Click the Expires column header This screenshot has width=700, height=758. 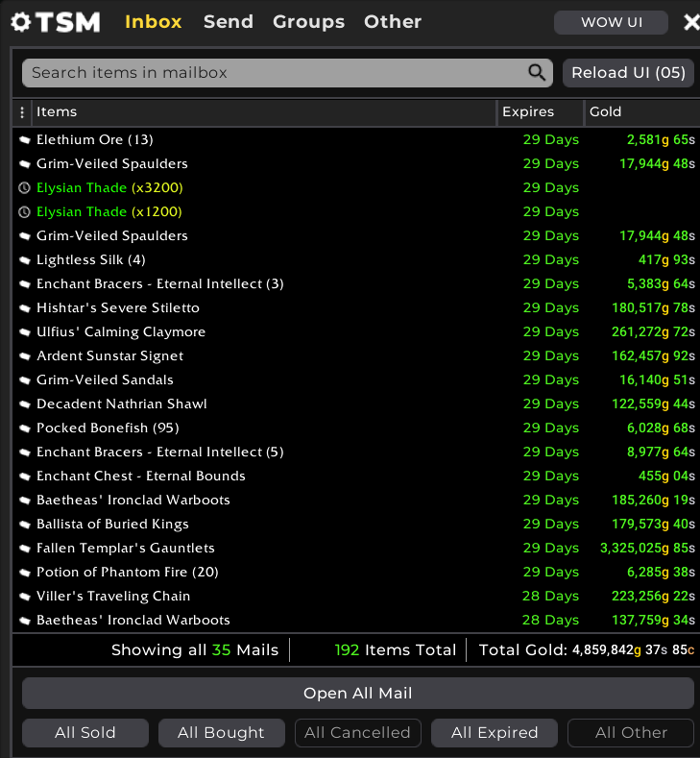click(x=541, y=112)
